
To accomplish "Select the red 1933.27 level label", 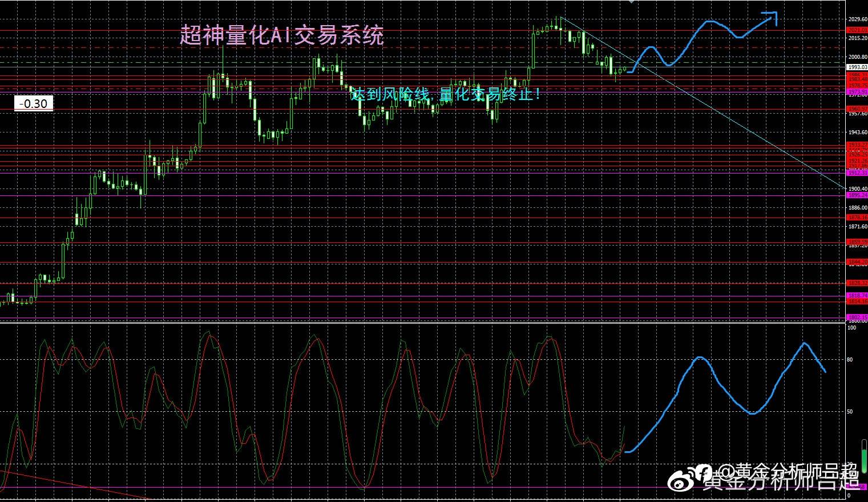I will [x=857, y=146].
